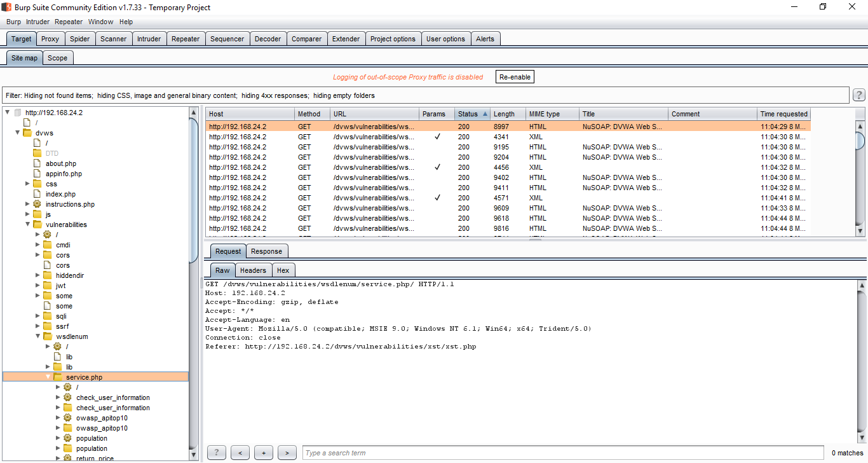Image resolution: width=868 pixels, height=463 pixels.
Task: Click the question mark button near search bar
Action: tap(216, 452)
